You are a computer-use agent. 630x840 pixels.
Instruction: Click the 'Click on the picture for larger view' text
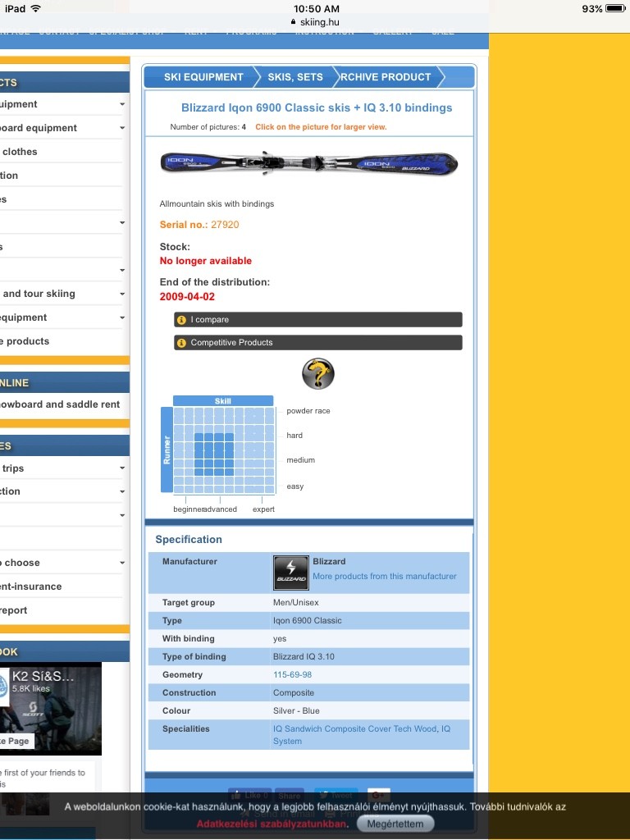click(x=321, y=127)
